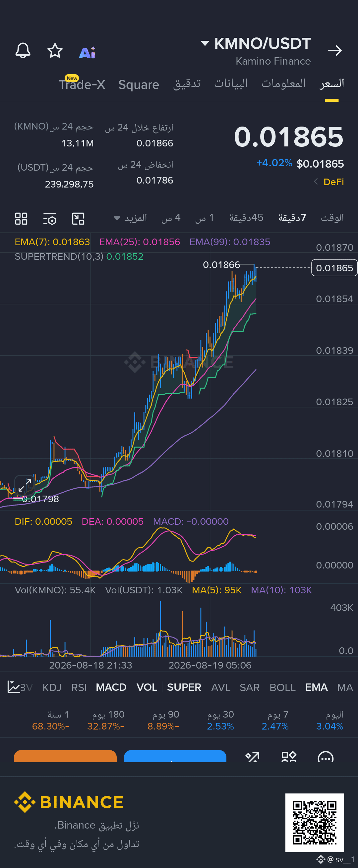Open the المعلومات tab
This screenshot has width=358, height=868.
283,83
